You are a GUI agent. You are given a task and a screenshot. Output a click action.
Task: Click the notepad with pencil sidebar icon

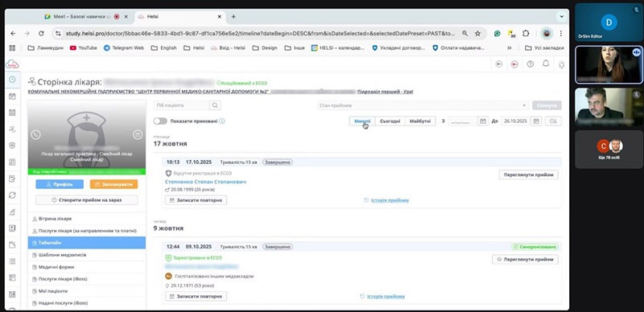[x=12, y=179]
